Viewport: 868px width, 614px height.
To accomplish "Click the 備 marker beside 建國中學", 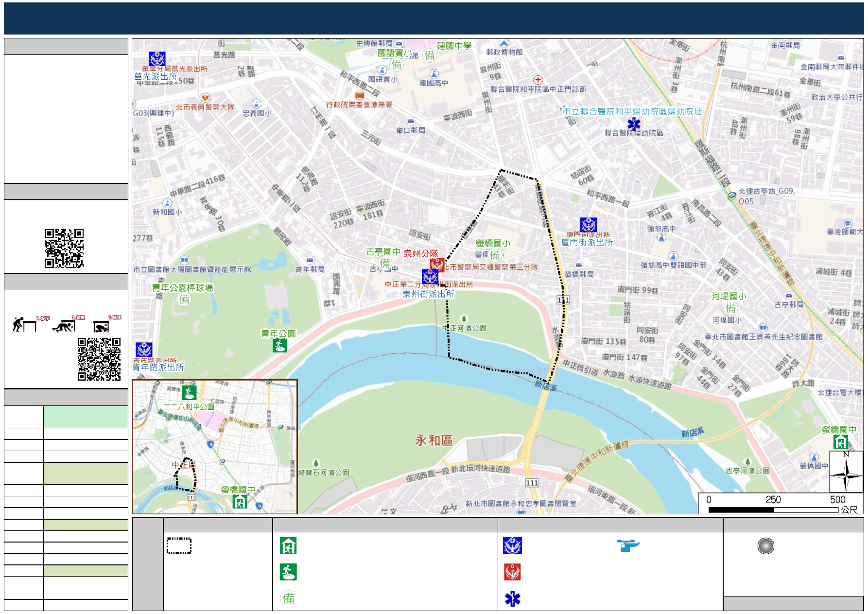I will 430,55.
